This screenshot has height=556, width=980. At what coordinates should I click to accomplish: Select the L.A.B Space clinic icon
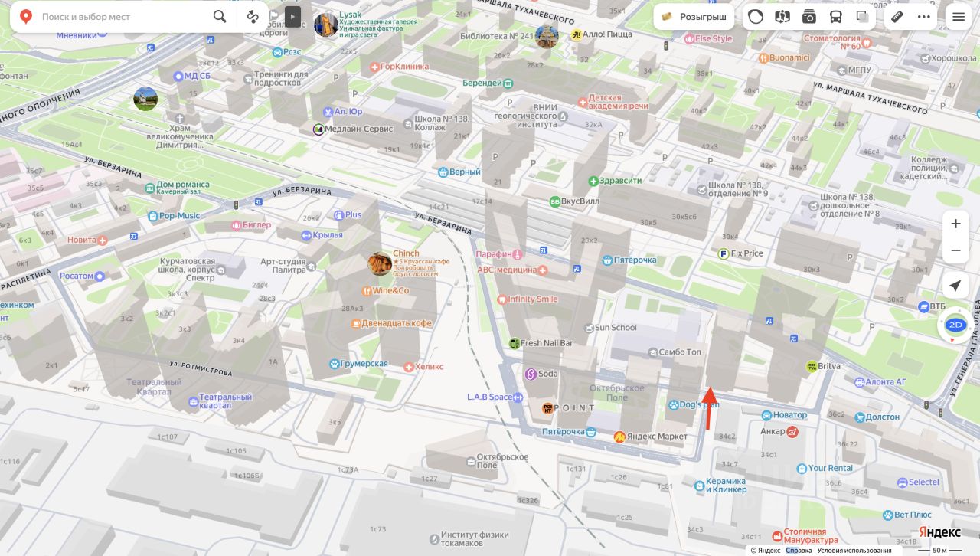(518, 397)
